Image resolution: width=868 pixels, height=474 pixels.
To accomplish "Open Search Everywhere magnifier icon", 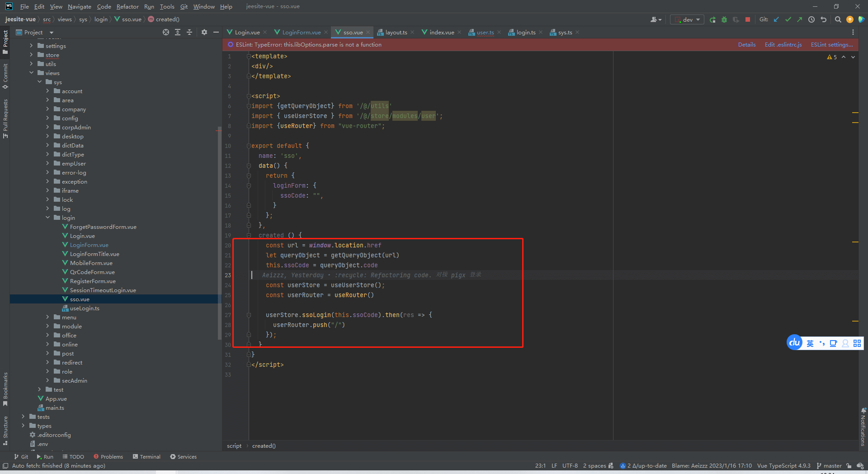I will [838, 19].
